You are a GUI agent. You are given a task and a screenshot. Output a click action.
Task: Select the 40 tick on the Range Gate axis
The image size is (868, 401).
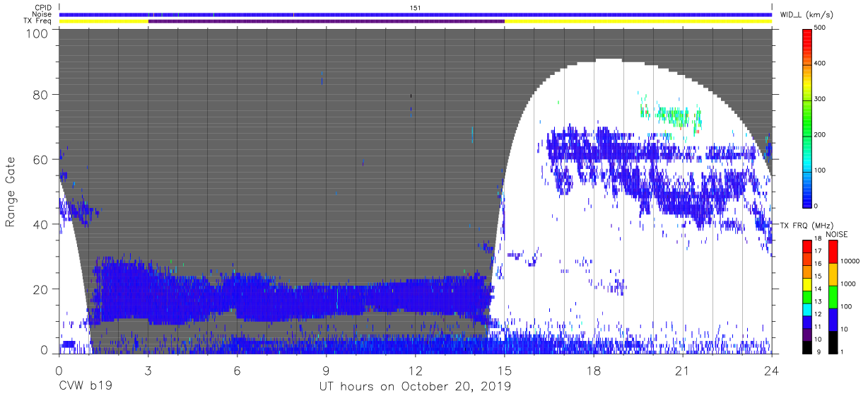[x=41, y=224]
